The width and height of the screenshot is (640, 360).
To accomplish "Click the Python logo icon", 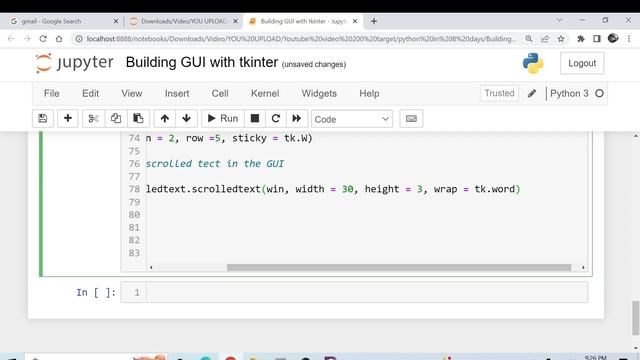I will click(533, 63).
